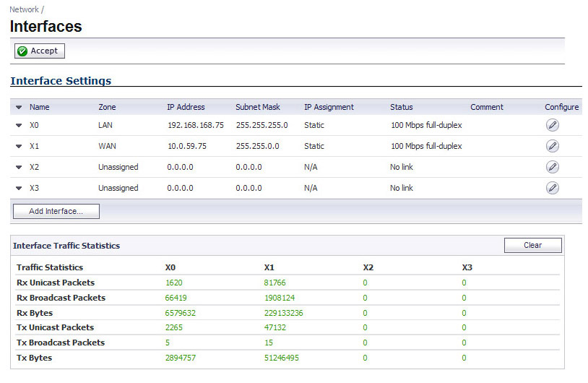Click the Rx Broadcast Packets value 66419
Image resolution: width=588 pixels, height=383 pixels.
pos(176,298)
